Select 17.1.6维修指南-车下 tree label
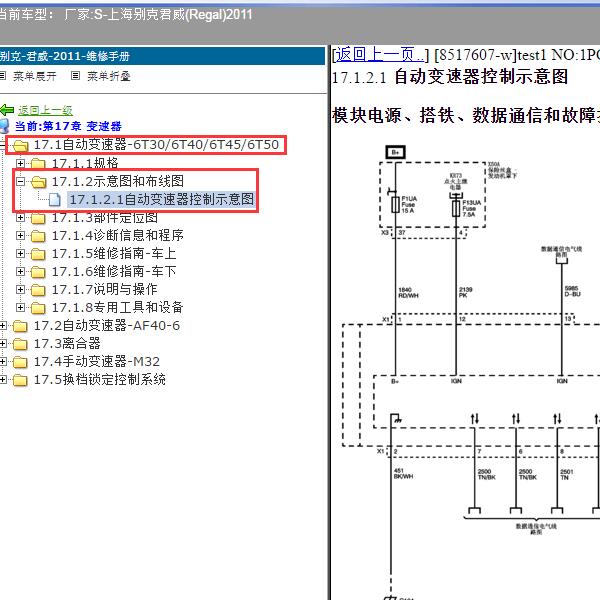Image resolution: width=600 pixels, height=600 pixels. pos(114,271)
